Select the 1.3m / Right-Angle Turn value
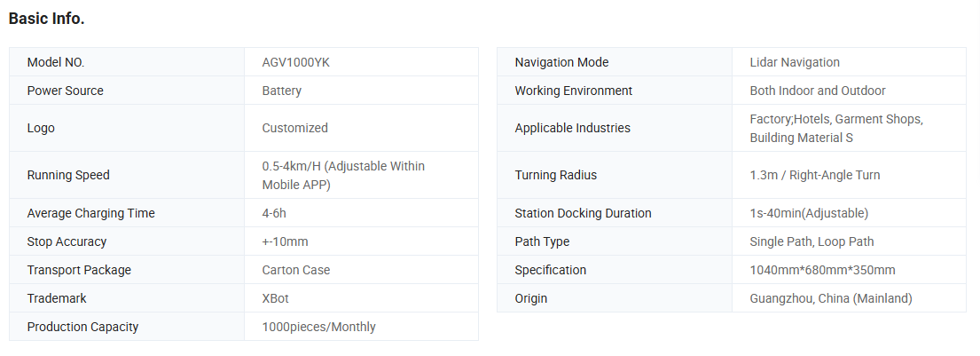980x356 pixels. 814,175
